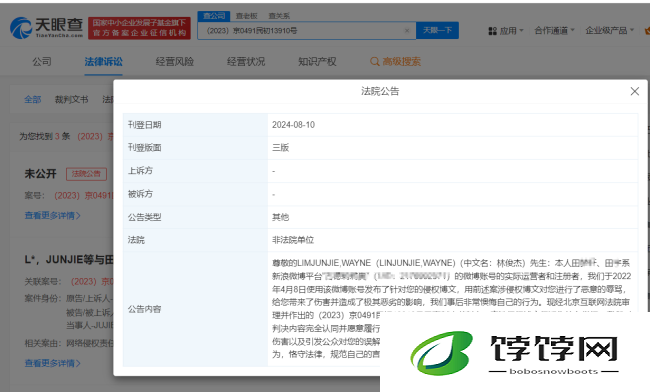
Task: Click the 上诉方 row label
Action: pos(140,171)
